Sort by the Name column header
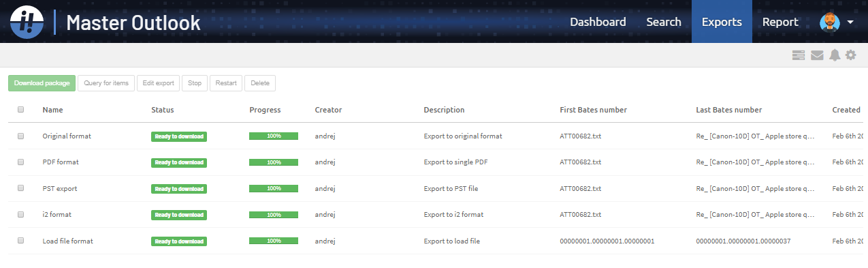 click(x=52, y=110)
